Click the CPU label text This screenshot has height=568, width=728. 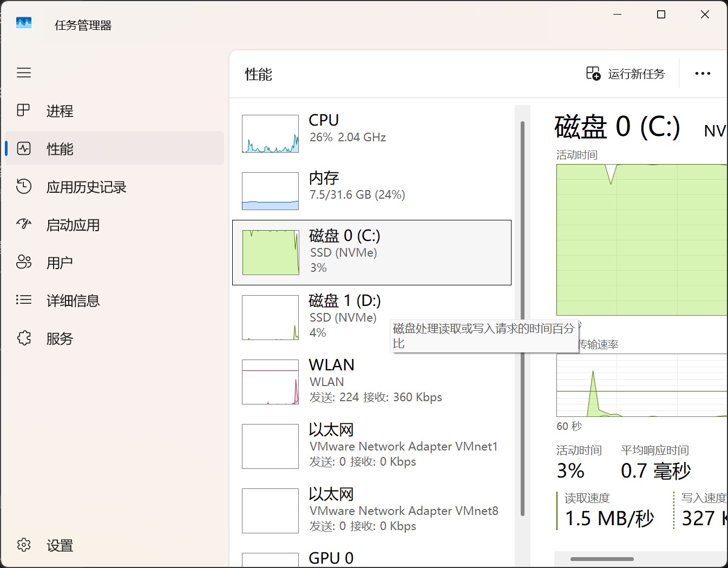click(324, 120)
